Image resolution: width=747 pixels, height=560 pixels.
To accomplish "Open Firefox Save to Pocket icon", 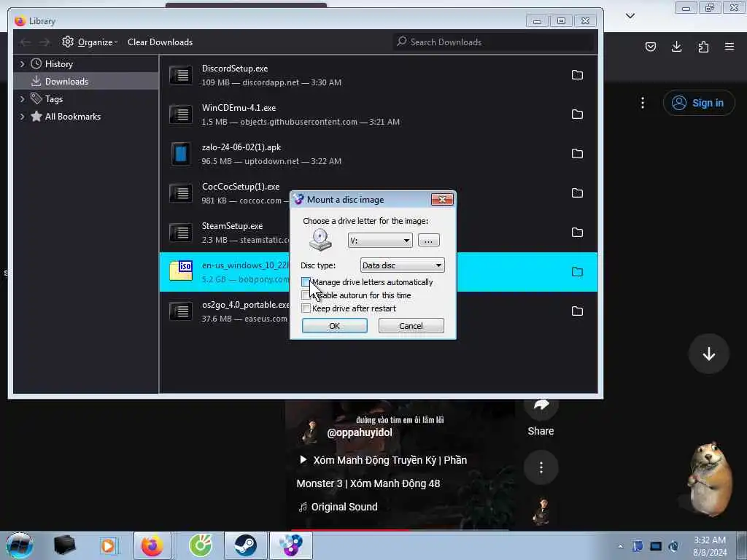I will tap(650, 47).
